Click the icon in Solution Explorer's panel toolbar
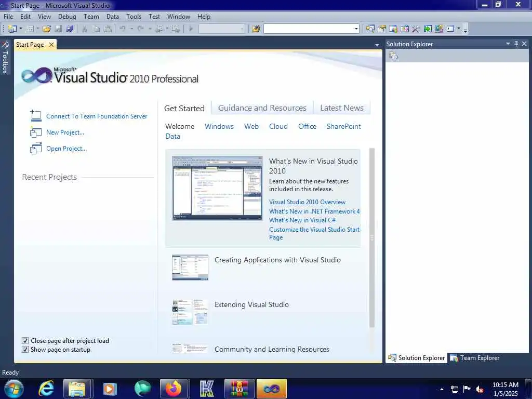The width and height of the screenshot is (532, 399). (x=394, y=56)
